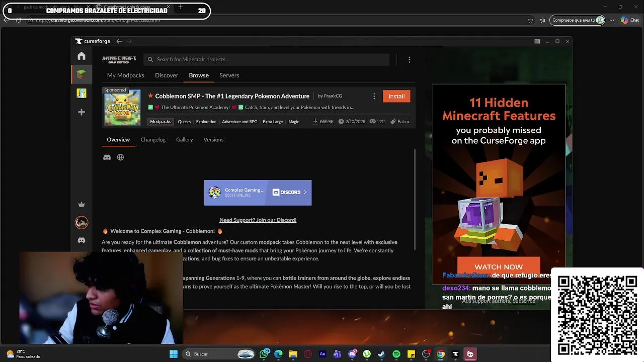Open the Versions tab

tap(213, 140)
